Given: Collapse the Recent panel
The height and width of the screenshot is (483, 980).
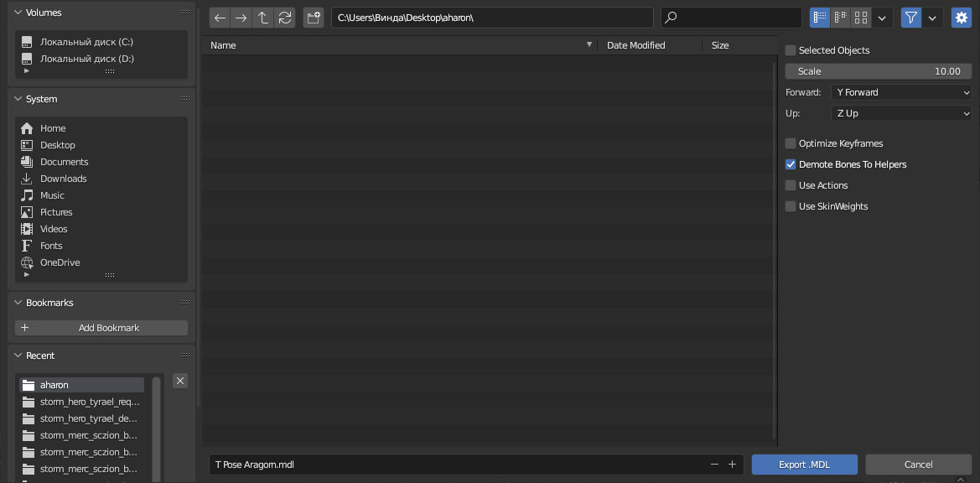Looking at the screenshot, I should pos(18,356).
